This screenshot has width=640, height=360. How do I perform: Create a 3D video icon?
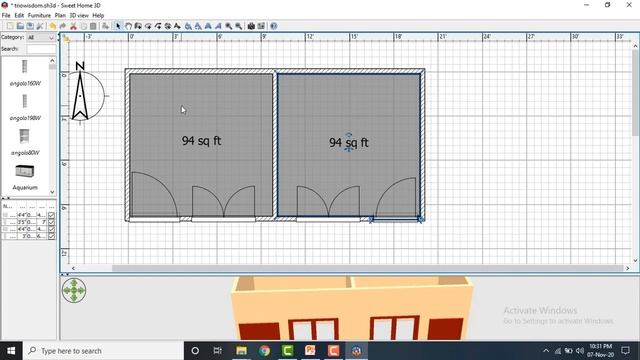[x=261, y=26]
